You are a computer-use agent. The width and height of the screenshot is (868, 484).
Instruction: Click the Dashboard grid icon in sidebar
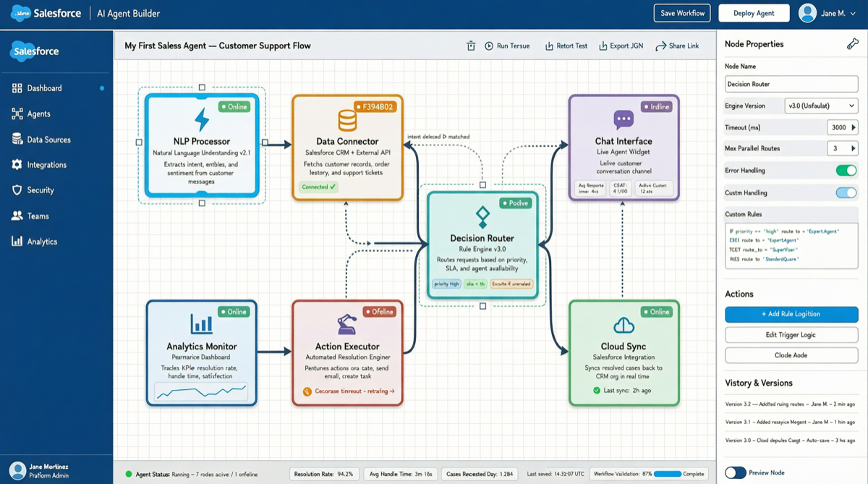tap(17, 88)
